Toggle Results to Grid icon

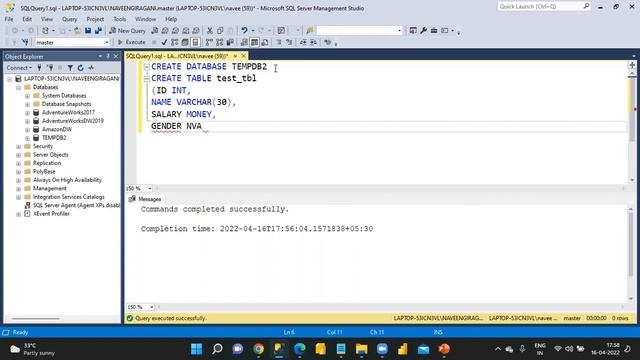[254, 42]
